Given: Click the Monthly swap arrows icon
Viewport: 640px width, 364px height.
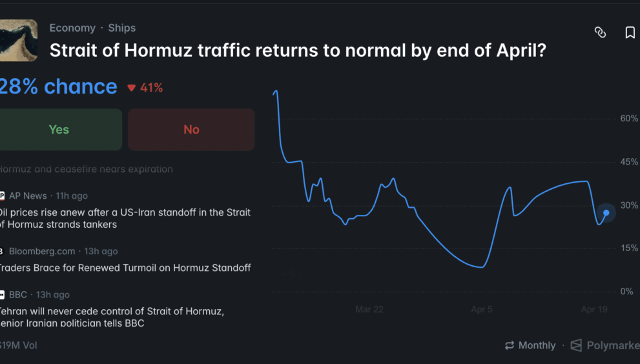Looking at the screenshot, I should point(510,345).
